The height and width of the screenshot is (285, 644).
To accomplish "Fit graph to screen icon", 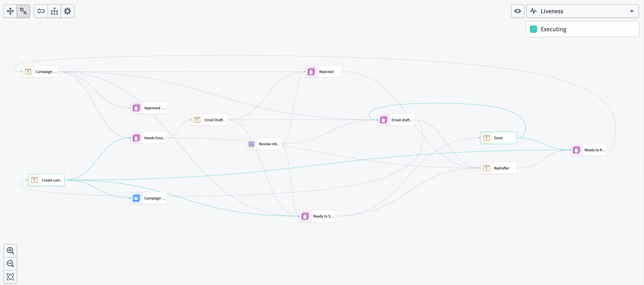I will [x=10, y=277].
